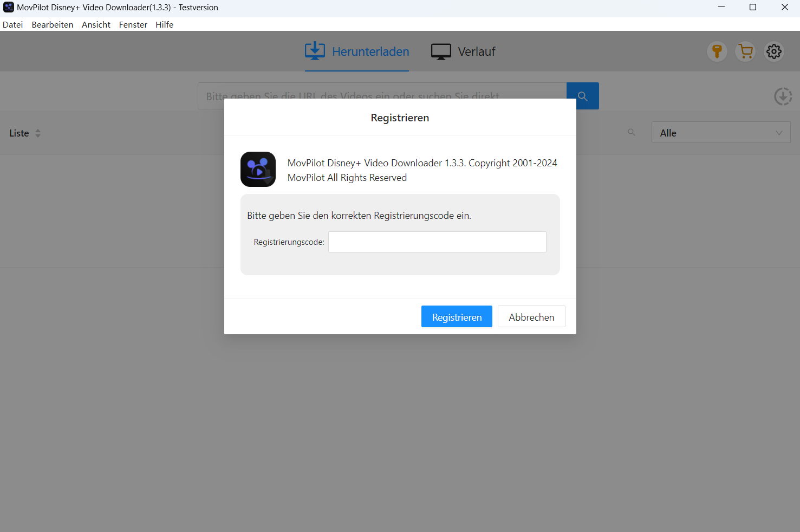Click the MovPilot app logo in dialog

coord(258,169)
